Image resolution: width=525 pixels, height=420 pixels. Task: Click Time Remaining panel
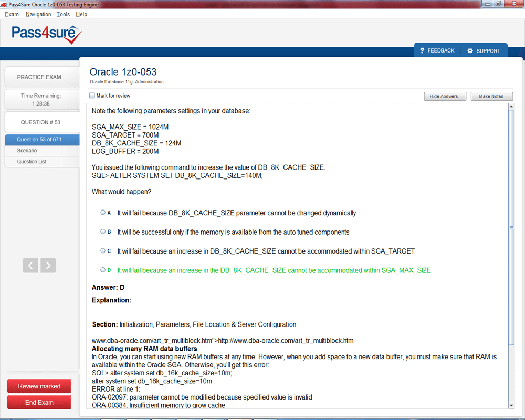(42, 99)
